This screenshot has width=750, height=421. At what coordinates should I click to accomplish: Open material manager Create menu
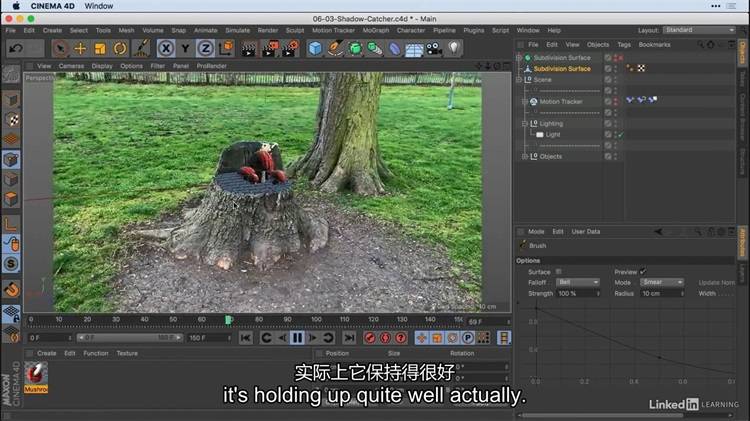point(47,353)
